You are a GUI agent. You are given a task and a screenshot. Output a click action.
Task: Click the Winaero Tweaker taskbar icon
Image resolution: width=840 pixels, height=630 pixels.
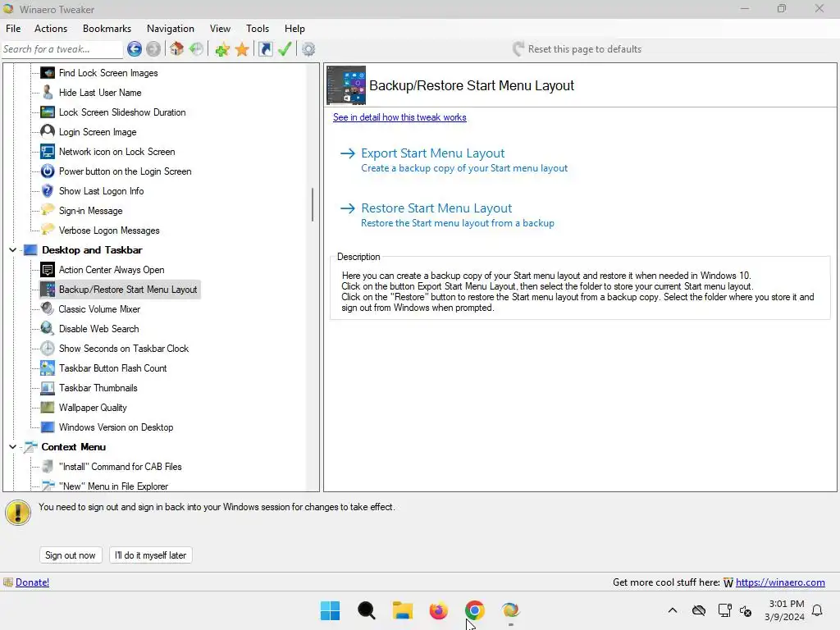[510, 610]
